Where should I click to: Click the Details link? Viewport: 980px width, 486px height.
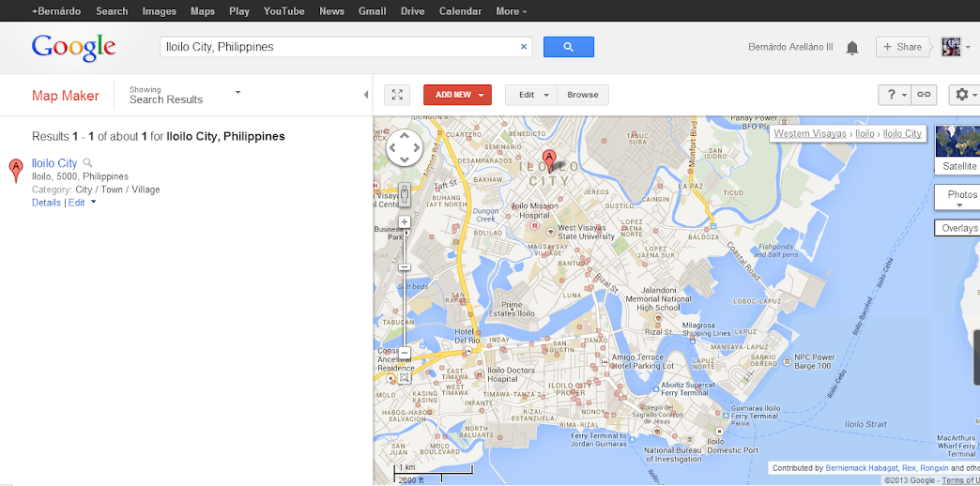point(46,203)
